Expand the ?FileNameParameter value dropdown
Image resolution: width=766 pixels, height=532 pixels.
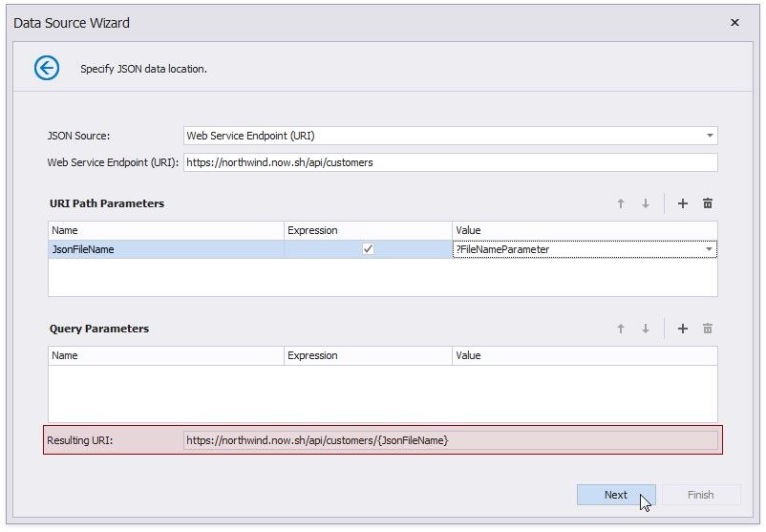709,249
